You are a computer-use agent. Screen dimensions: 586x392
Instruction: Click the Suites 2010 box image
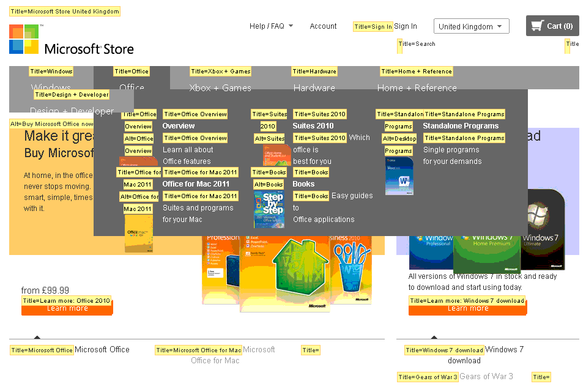pyautogui.click(x=276, y=155)
